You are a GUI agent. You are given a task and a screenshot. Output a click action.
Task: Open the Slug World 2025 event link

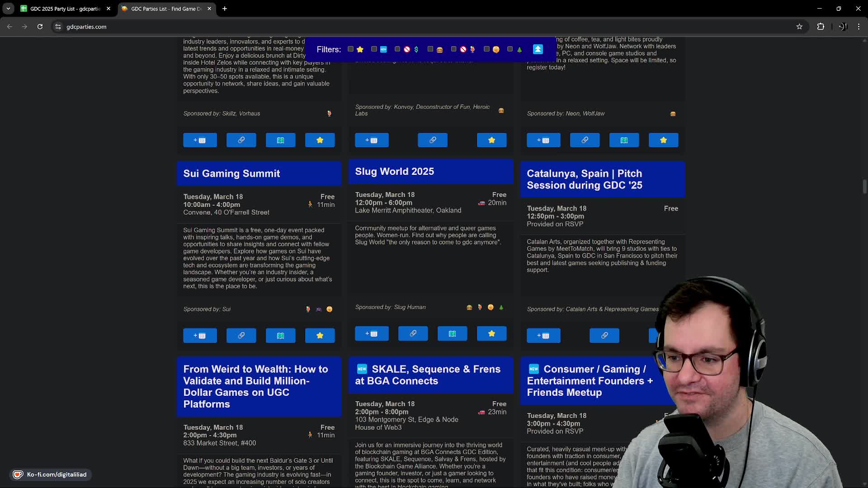click(x=413, y=333)
